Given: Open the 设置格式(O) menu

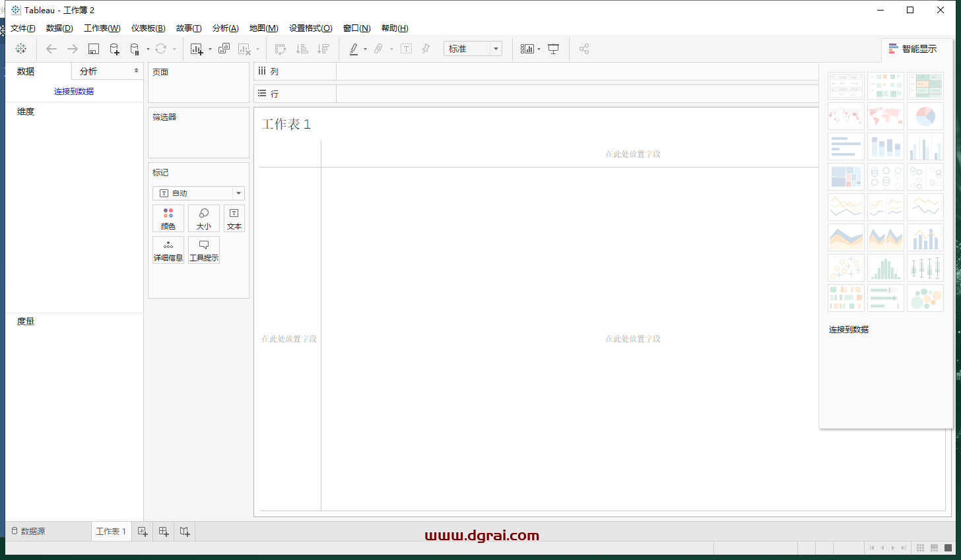Looking at the screenshot, I should tap(311, 28).
